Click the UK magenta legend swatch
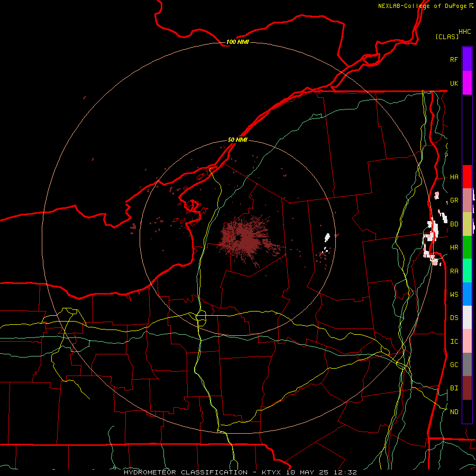The height and width of the screenshot is (476, 476). (467, 83)
